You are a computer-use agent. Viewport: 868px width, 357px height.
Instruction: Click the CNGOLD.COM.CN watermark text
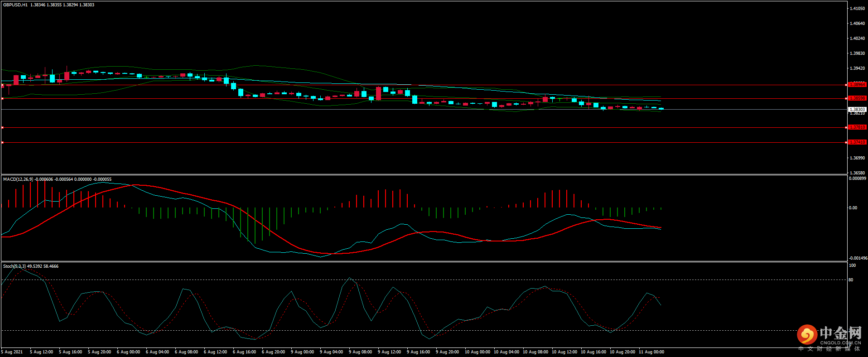coord(840,343)
